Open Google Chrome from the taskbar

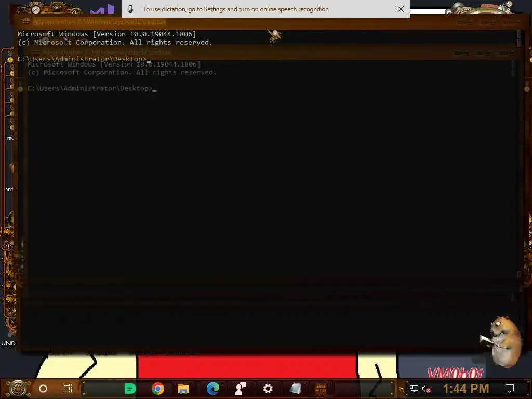pos(158,389)
